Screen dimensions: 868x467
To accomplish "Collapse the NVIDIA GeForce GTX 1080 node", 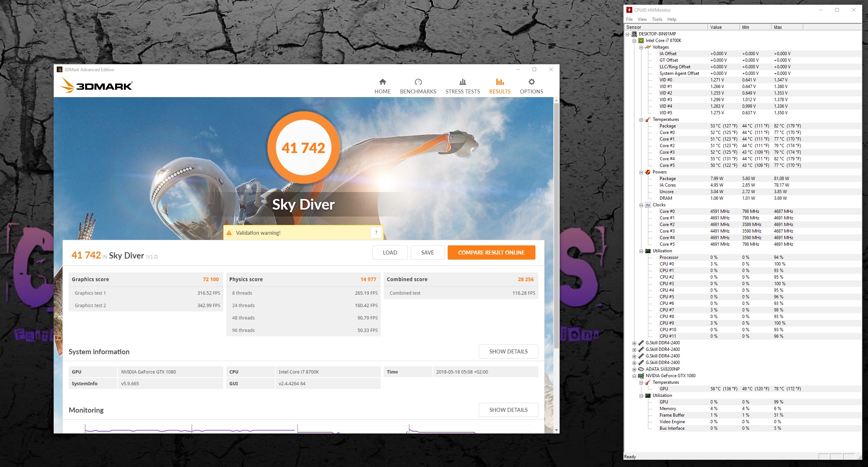I will (x=634, y=376).
